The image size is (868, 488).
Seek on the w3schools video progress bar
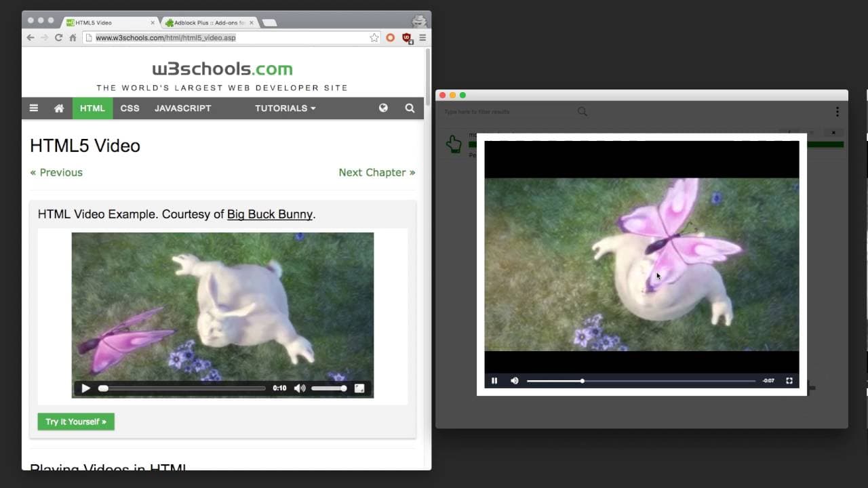pyautogui.click(x=182, y=388)
